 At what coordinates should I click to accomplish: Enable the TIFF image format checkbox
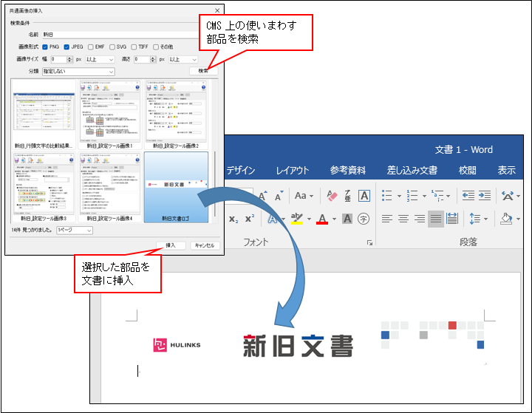pos(133,47)
